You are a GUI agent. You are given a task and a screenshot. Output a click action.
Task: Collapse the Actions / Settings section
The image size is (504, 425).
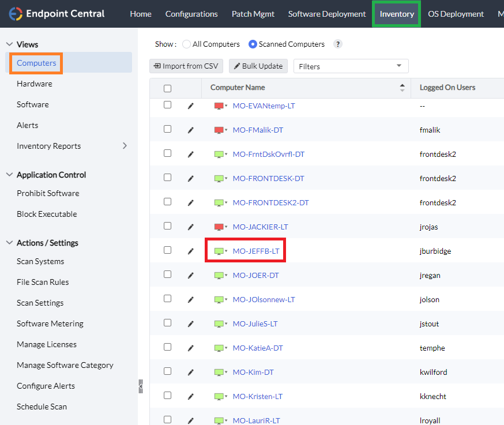(x=10, y=242)
